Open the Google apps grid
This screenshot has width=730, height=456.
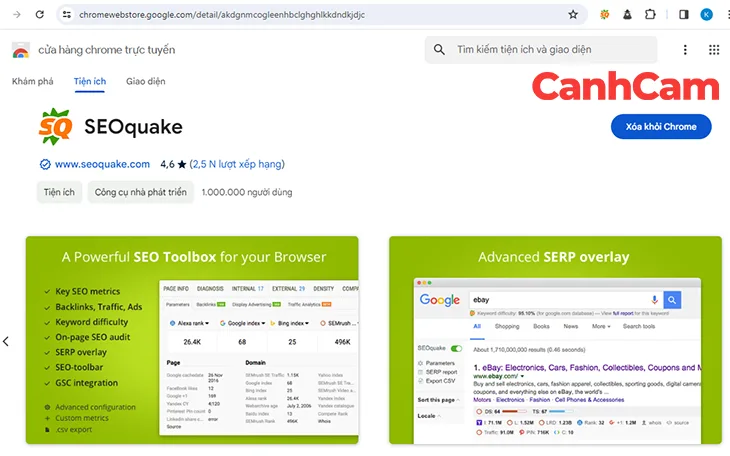click(714, 50)
